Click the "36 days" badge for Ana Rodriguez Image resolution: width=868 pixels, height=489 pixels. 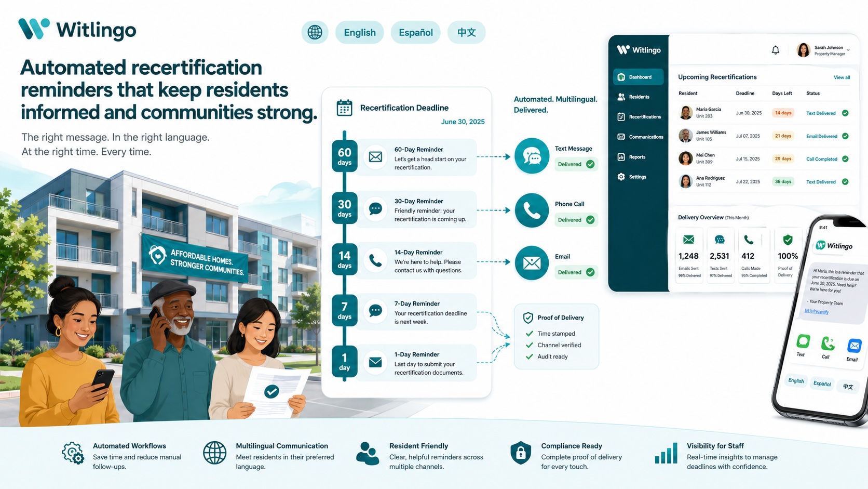click(x=783, y=181)
